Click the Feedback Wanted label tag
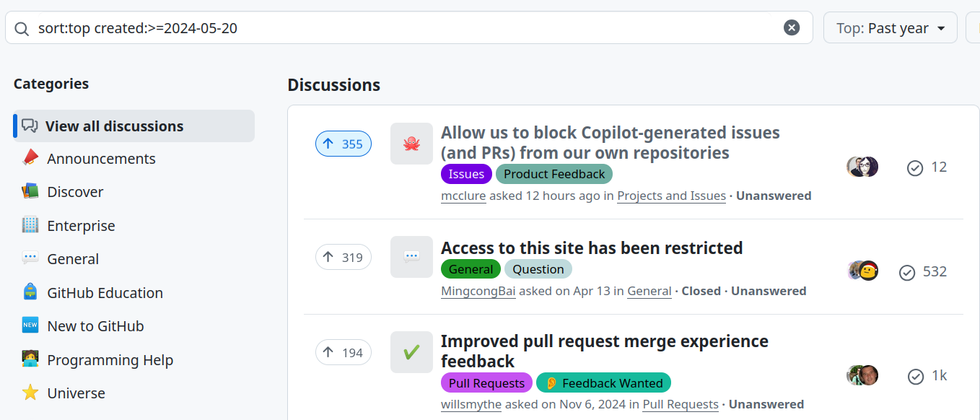The width and height of the screenshot is (980, 420). (x=603, y=382)
